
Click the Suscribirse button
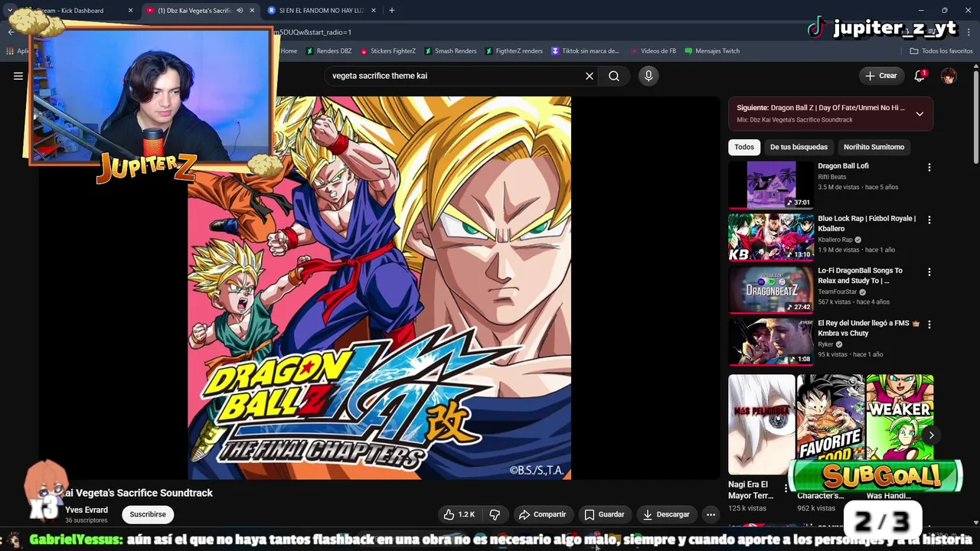click(148, 514)
